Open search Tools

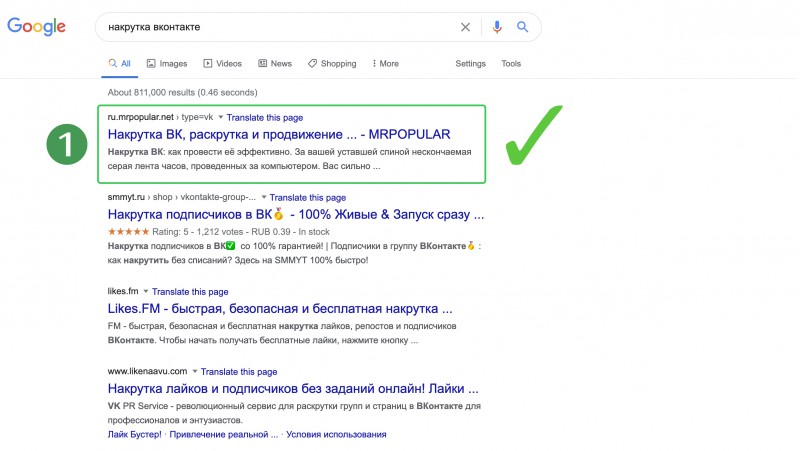(x=511, y=63)
